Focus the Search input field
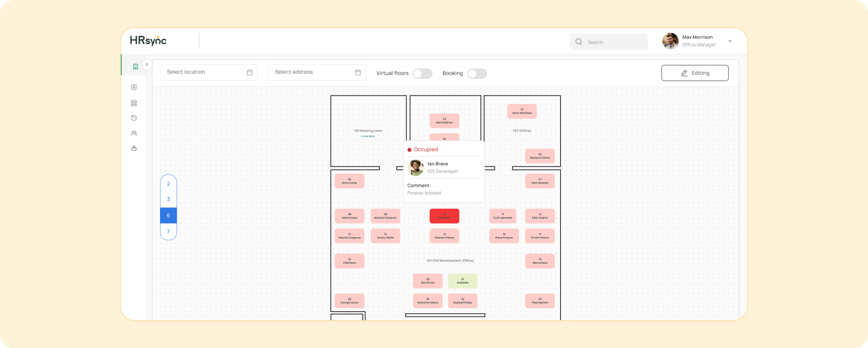The image size is (868, 348). [x=608, y=42]
